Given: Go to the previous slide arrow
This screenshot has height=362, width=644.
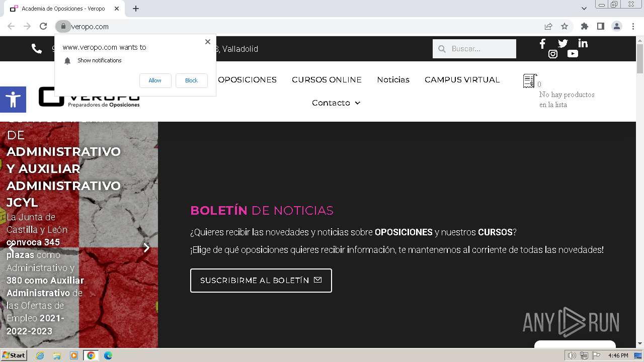Looking at the screenshot, I should coord(11,247).
